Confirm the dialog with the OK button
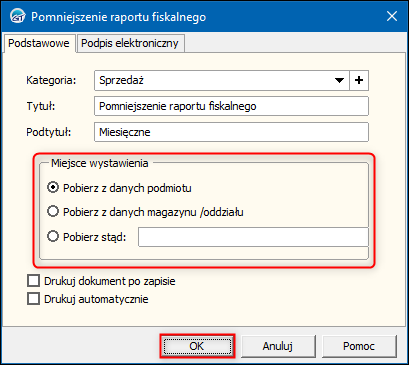 coord(197,346)
